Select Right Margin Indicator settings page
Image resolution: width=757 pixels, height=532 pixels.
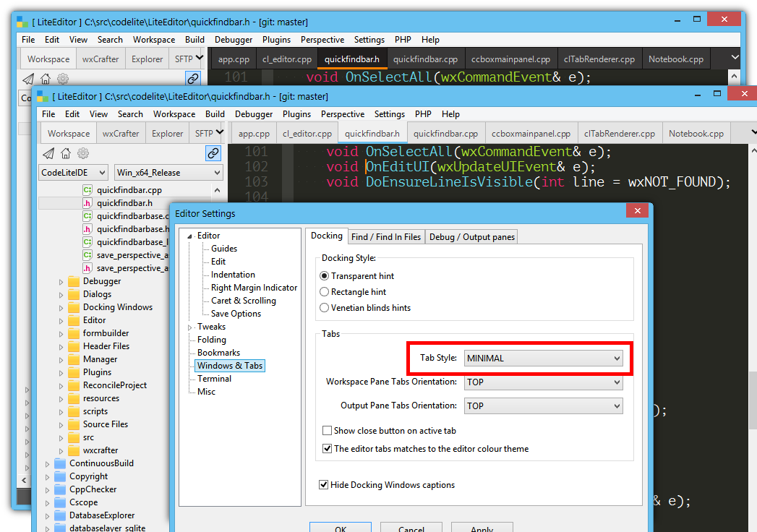254,287
